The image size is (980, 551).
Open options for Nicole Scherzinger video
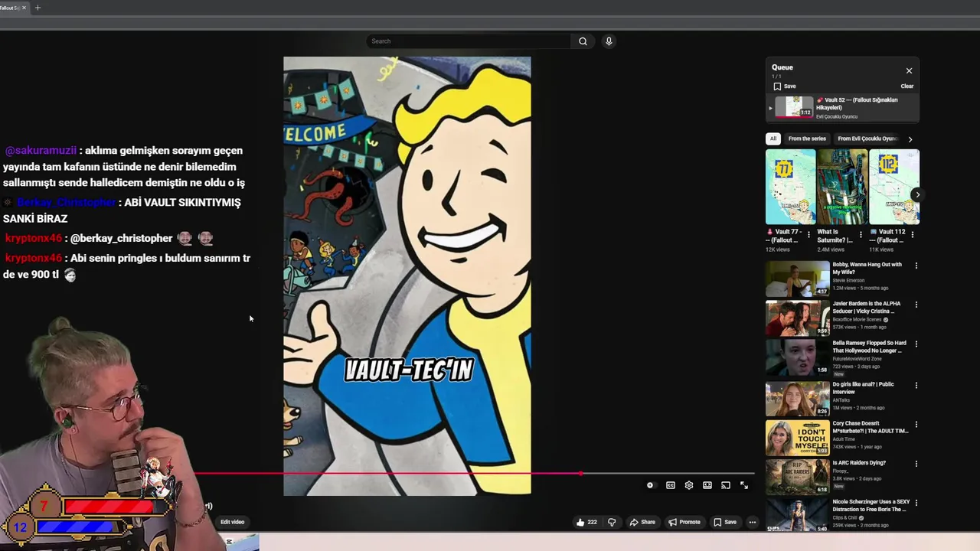coord(916,503)
